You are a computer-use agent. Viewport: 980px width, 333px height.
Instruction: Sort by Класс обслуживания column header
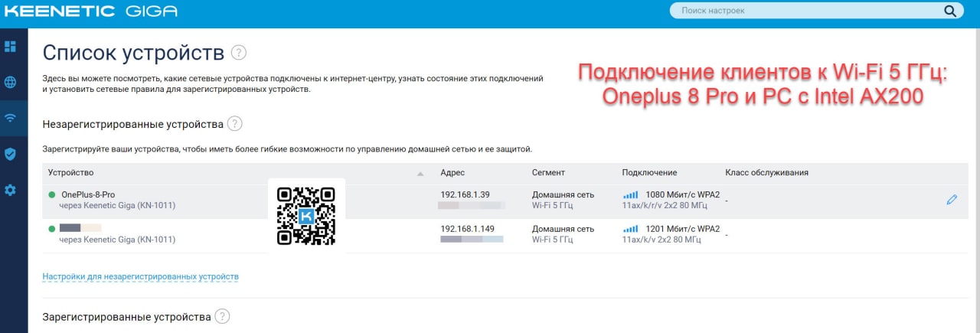767,173
